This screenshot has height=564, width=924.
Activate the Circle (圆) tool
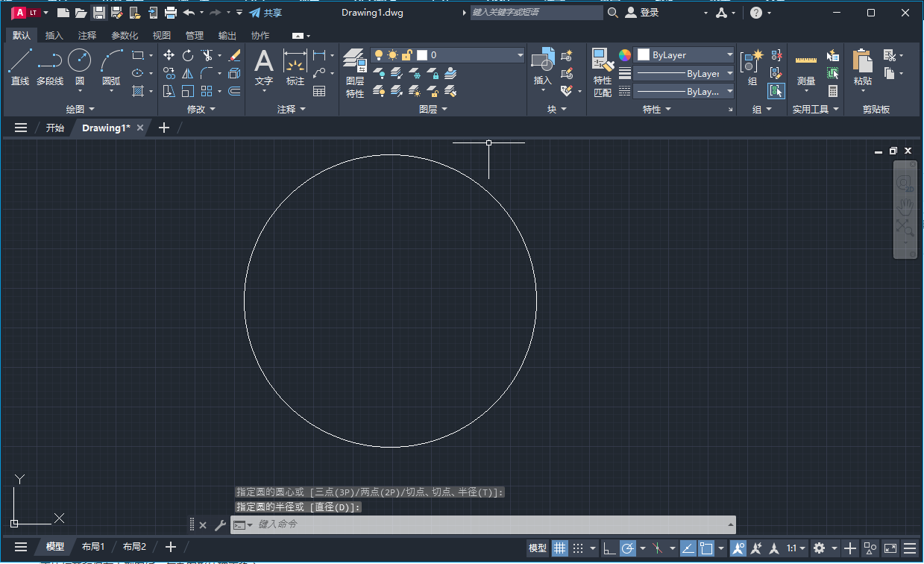pyautogui.click(x=79, y=60)
